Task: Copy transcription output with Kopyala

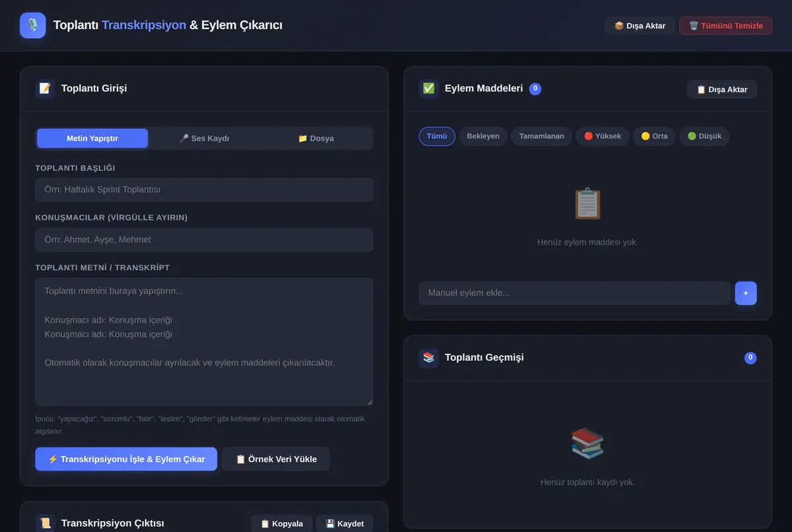Action: click(282, 523)
